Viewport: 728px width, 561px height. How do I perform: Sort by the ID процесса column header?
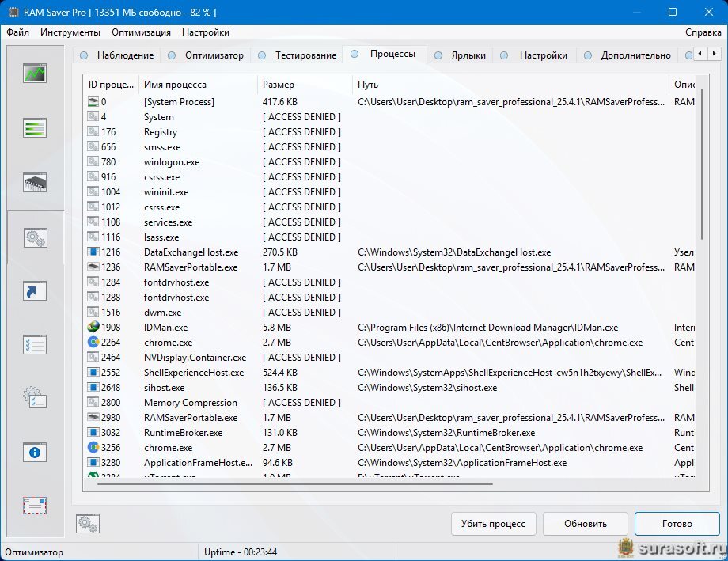click(x=111, y=85)
